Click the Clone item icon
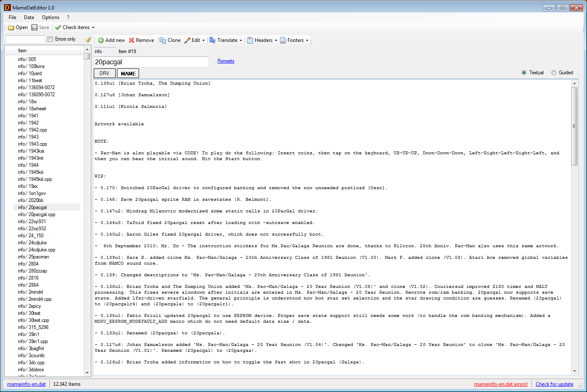Viewport: 587px width, 392px height. coord(163,40)
